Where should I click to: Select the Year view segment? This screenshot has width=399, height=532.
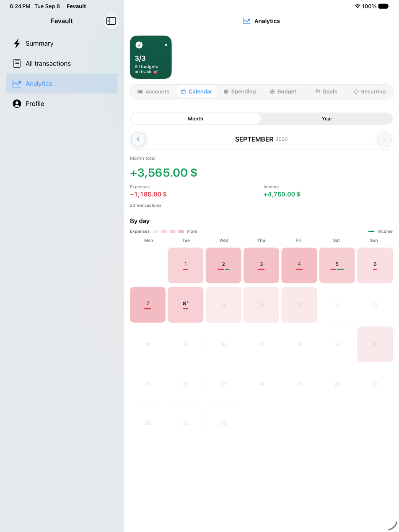[327, 119]
